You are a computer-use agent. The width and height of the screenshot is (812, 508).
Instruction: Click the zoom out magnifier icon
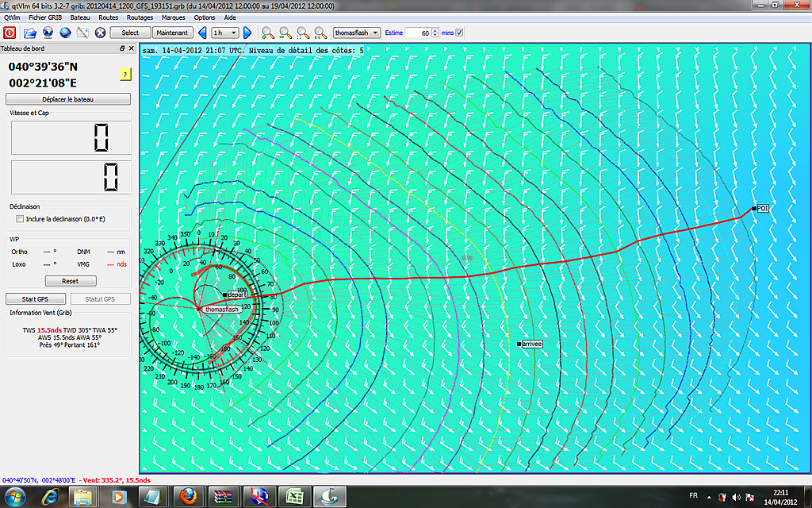point(285,33)
